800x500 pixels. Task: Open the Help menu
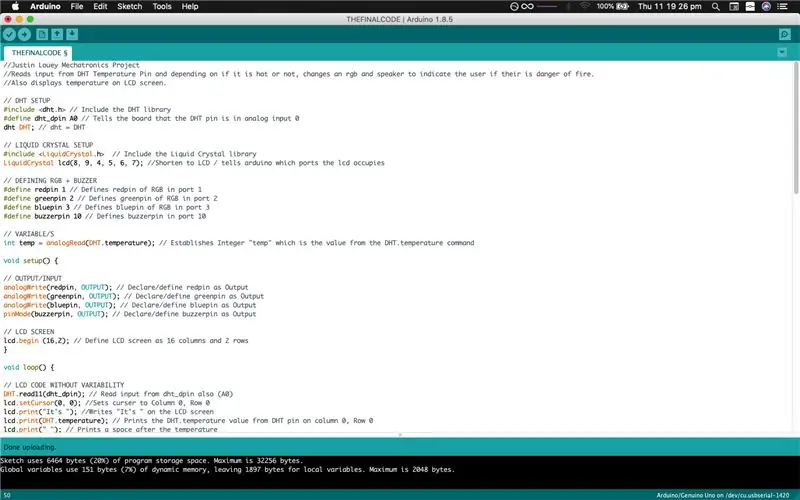point(190,7)
